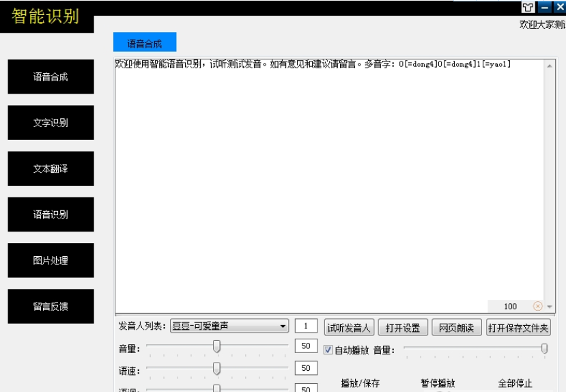Toggle the 自动播放 checkbox
566x392 pixels.
pos(328,350)
